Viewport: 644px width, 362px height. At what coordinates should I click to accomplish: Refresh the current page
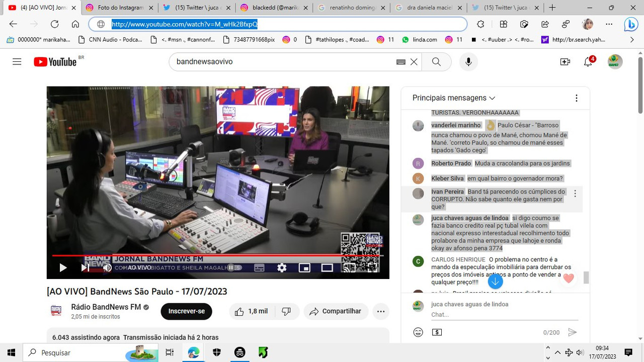pyautogui.click(x=54, y=24)
